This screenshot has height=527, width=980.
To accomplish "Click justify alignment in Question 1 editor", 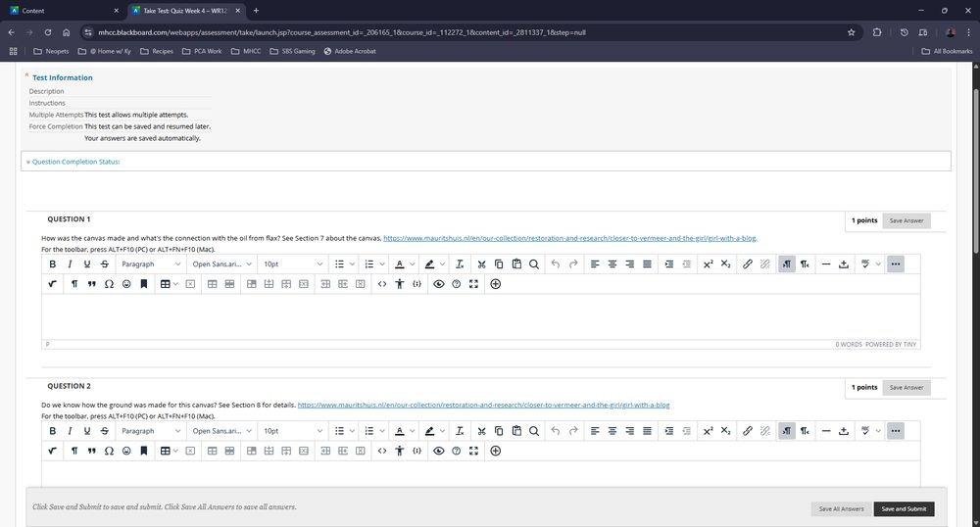I will click(x=648, y=264).
